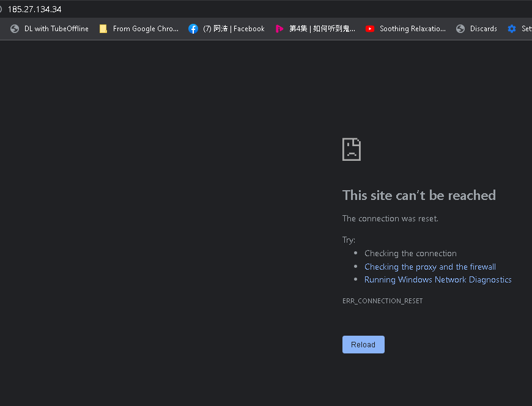Click the blue settings gear bookmark icon

(512, 29)
